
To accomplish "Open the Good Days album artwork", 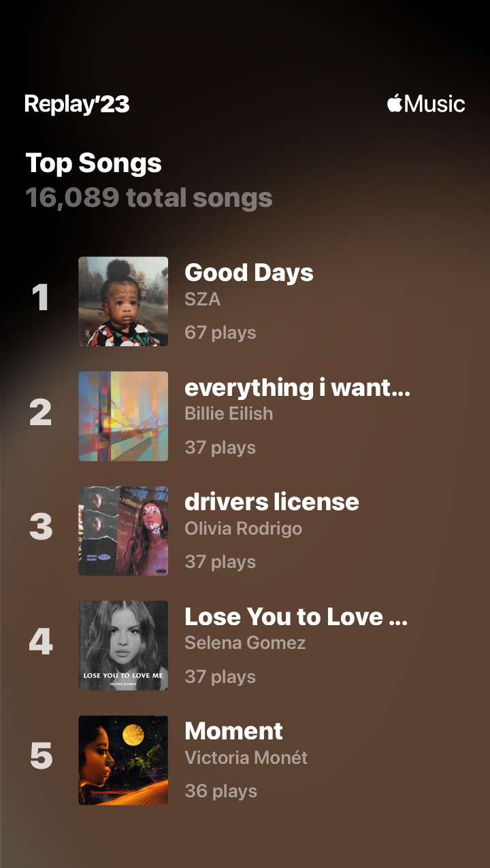I will pyautogui.click(x=123, y=301).
